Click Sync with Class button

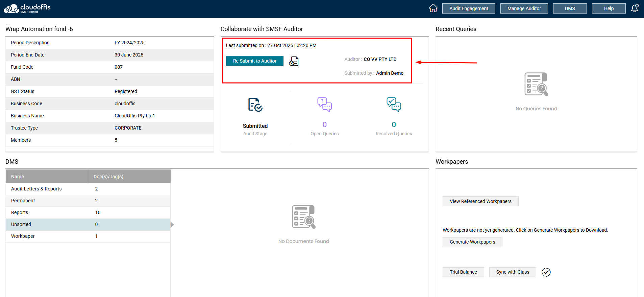[513, 272]
